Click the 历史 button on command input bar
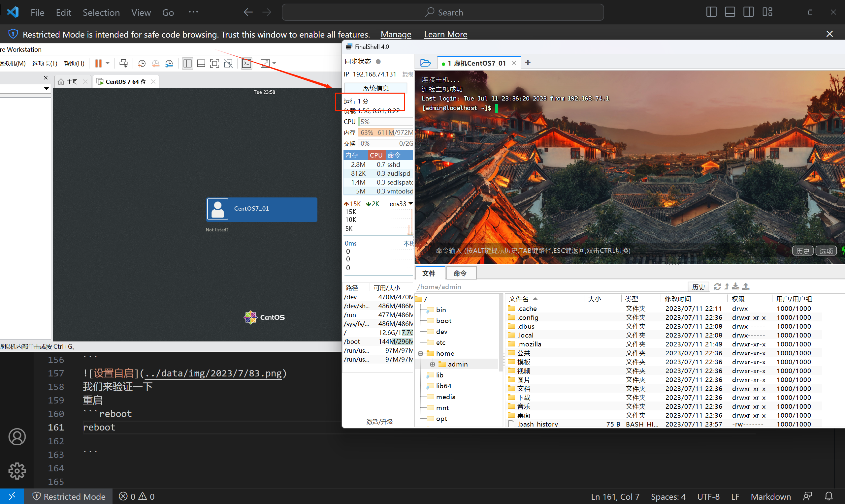The width and height of the screenshot is (845, 504). (x=803, y=251)
